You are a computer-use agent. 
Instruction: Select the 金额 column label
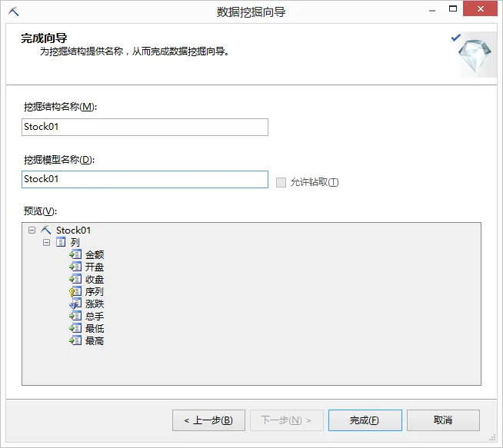[x=95, y=255]
